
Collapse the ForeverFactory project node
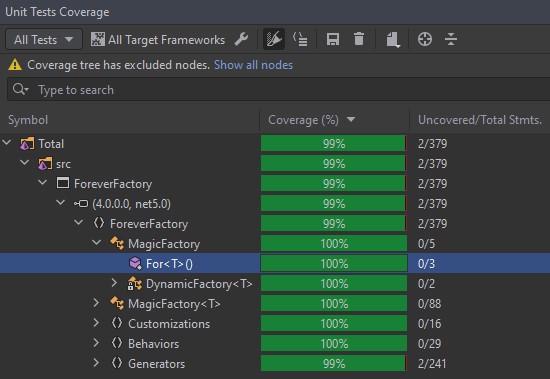pyautogui.click(x=42, y=182)
